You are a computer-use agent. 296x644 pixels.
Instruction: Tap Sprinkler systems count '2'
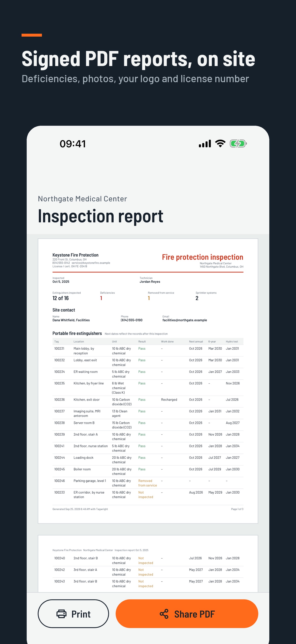(x=197, y=298)
